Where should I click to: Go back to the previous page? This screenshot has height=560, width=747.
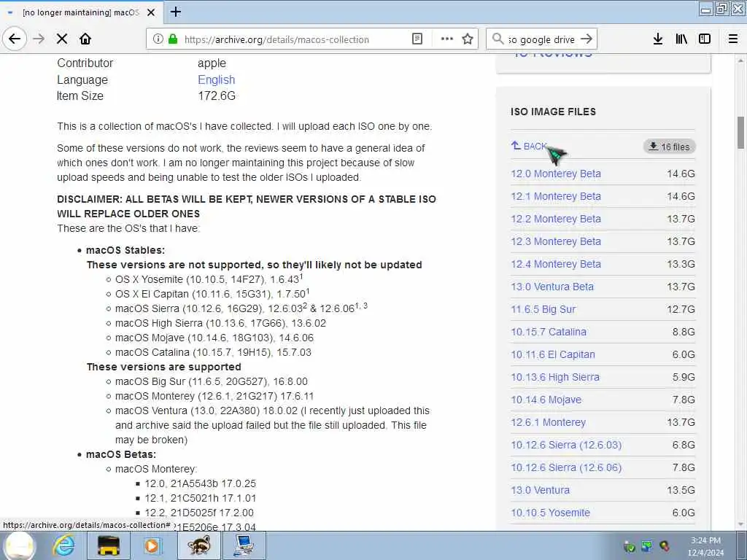coord(15,39)
